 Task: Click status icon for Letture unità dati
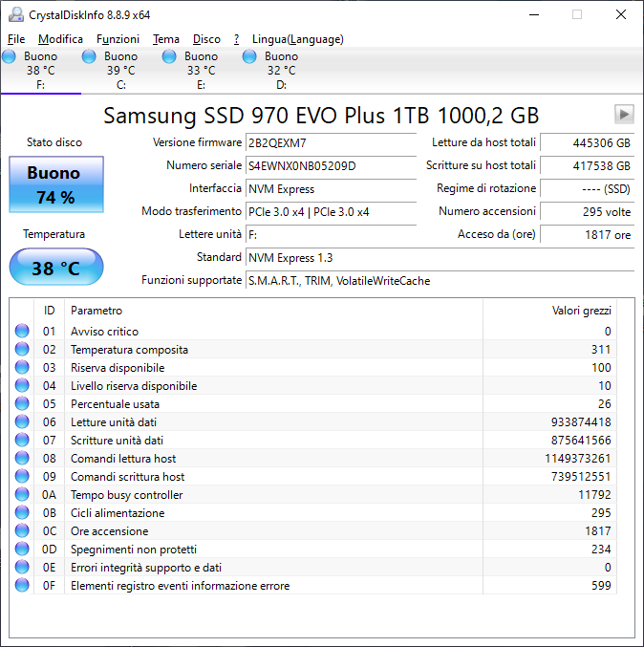(x=22, y=421)
